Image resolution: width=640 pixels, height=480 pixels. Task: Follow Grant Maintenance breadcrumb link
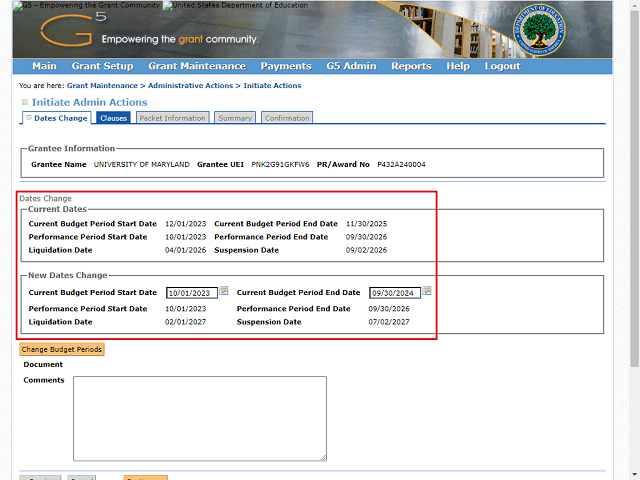[x=102, y=86]
